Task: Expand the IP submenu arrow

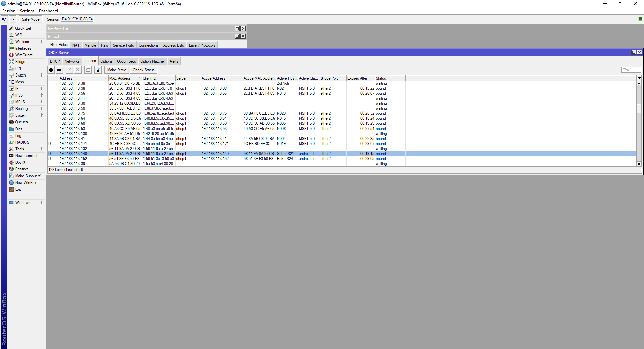Action: coord(42,88)
